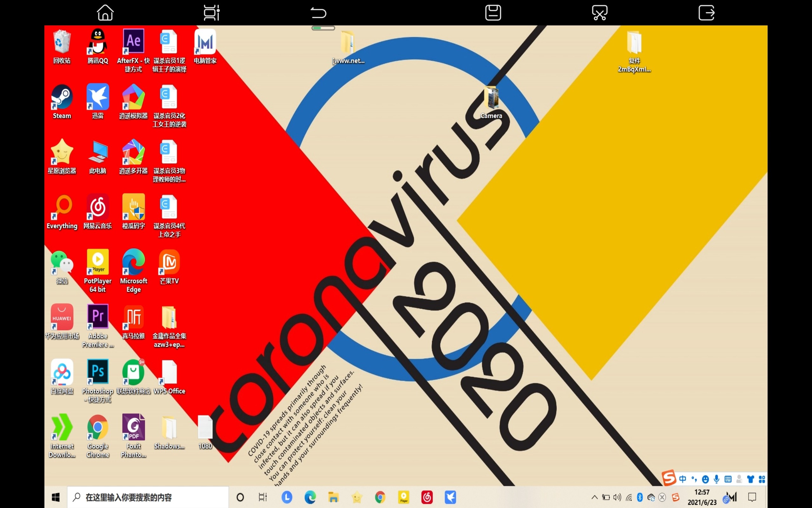812x508 pixels.
Task: Launch 逍遥模拟器 emulator shortcut
Action: click(133, 97)
